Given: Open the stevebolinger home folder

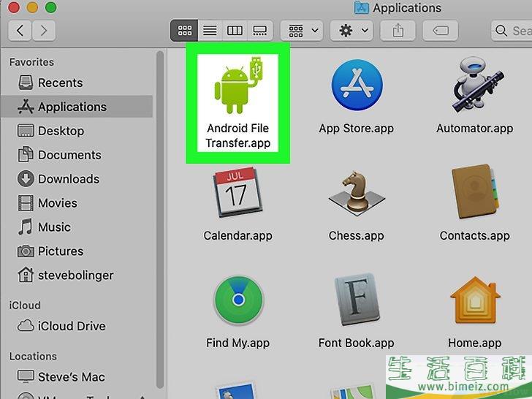Looking at the screenshot, I should click(x=76, y=275).
